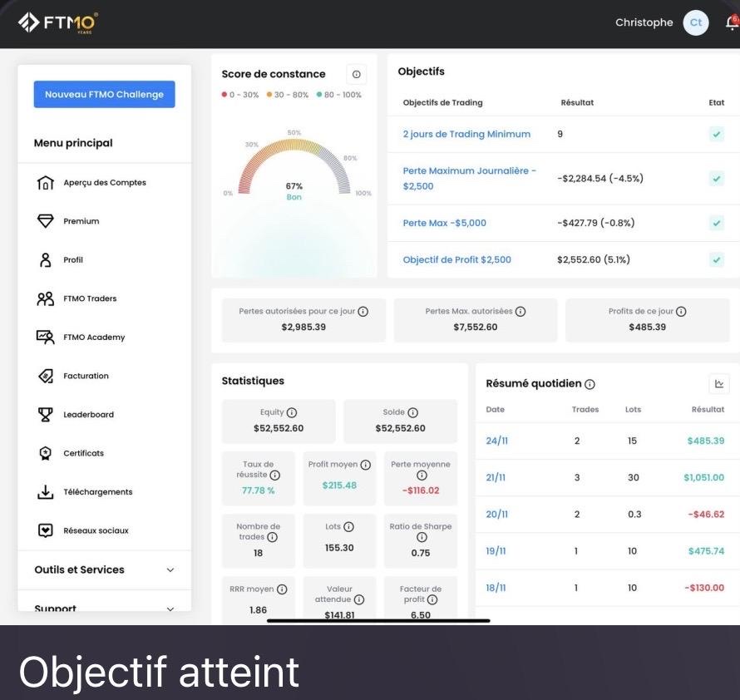This screenshot has width=740, height=700.
Task: Click info icon for Profits de ce jour
Action: pyautogui.click(x=681, y=312)
